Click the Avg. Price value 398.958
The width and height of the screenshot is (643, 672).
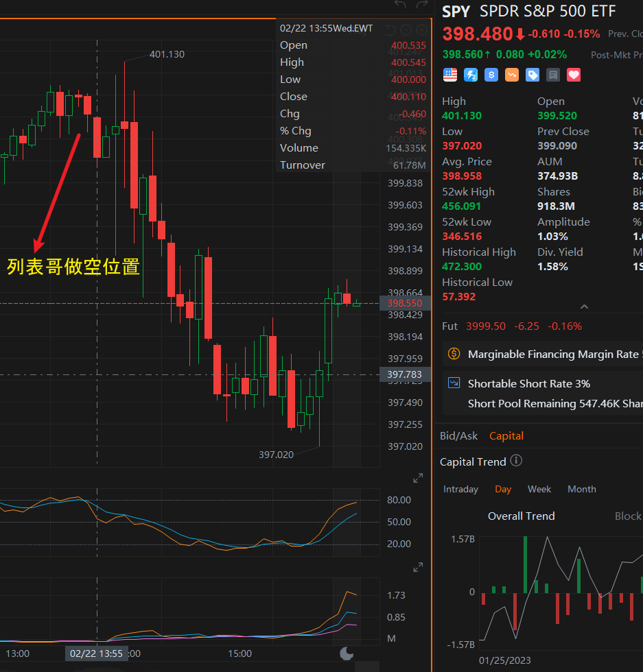(462, 176)
